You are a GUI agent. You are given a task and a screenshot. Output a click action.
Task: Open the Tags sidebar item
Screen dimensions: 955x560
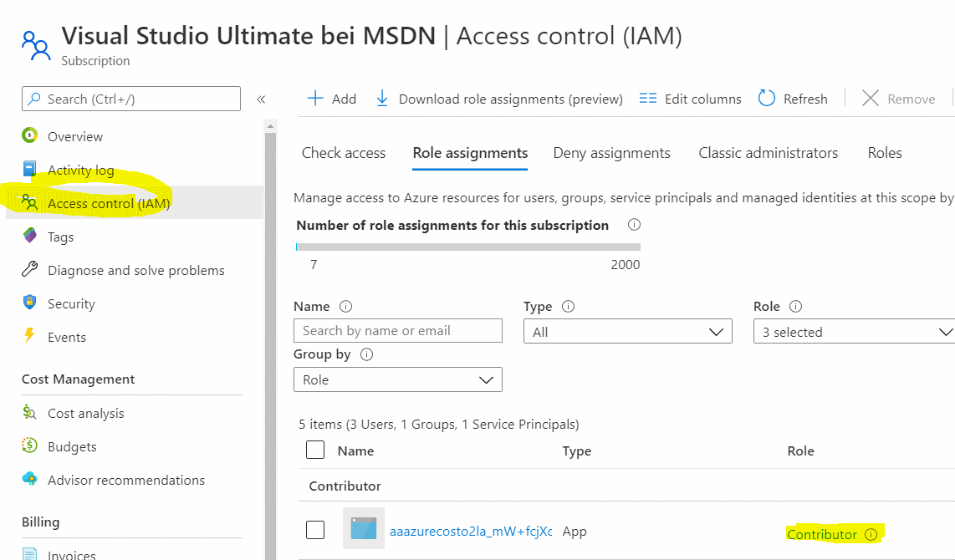(60, 237)
